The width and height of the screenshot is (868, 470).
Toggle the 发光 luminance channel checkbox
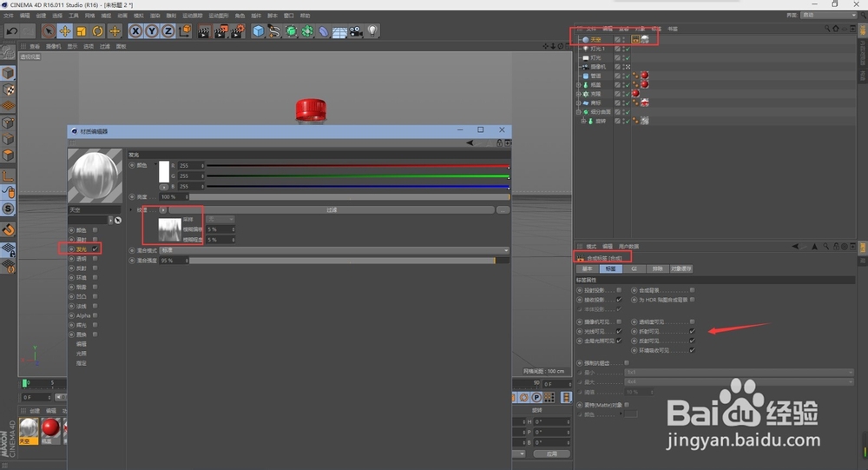point(95,248)
